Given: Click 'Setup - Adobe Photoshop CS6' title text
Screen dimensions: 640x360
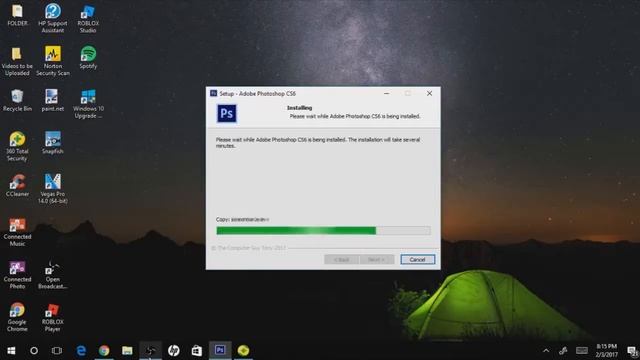Looking at the screenshot, I should pos(258,94).
